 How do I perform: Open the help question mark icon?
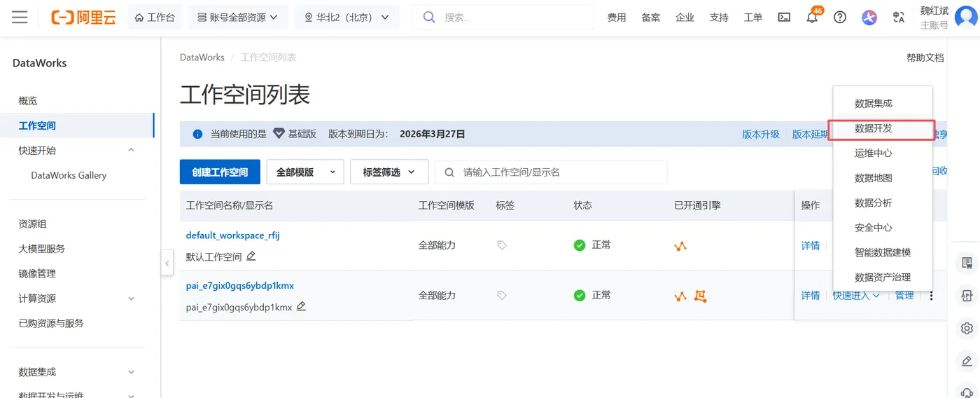(840, 18)
